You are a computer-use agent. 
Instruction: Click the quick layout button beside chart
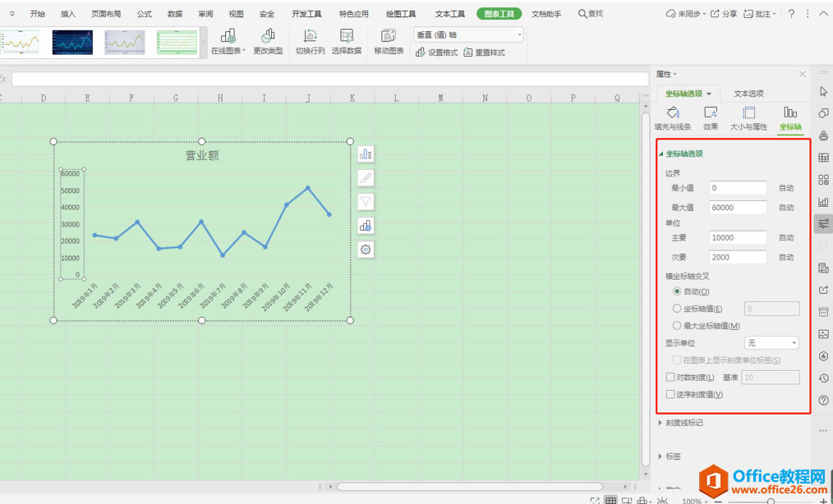point(366,226)
